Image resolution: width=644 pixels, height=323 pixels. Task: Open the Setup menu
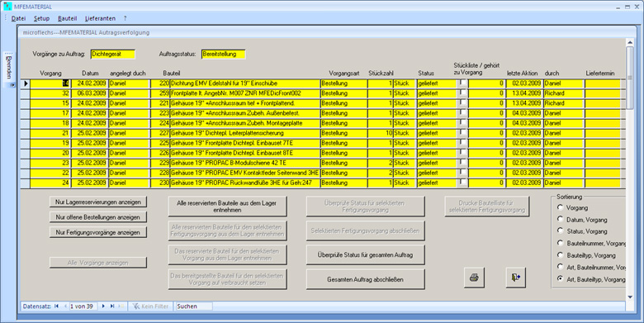pos(41,18)
